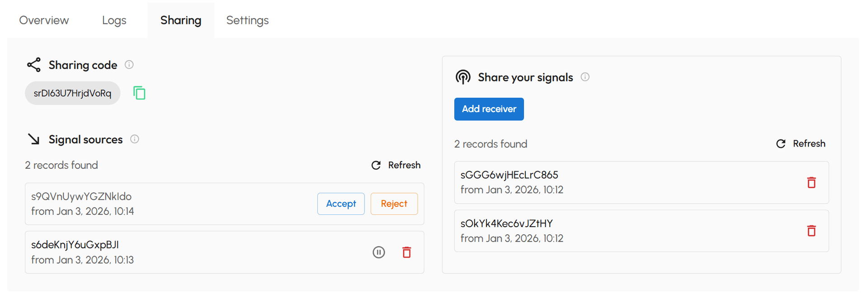
Task: Open the Logs tab
Action: (x=113, y=20)
